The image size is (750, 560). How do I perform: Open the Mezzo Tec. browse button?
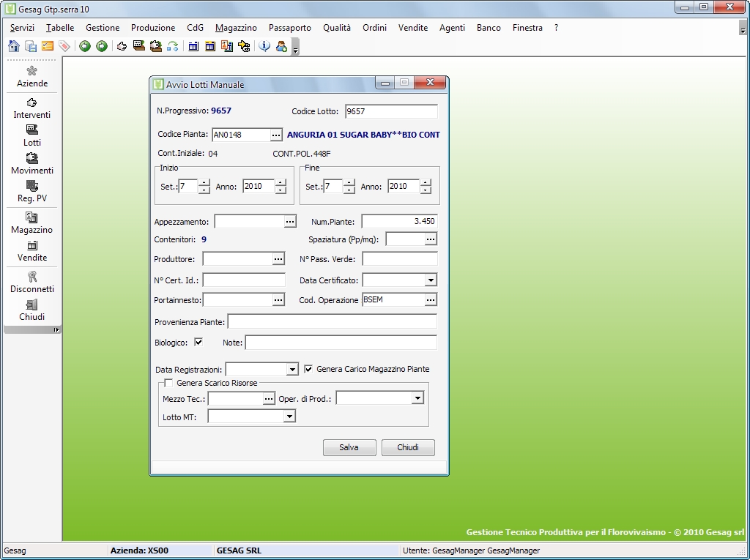(x=269, y=398)
